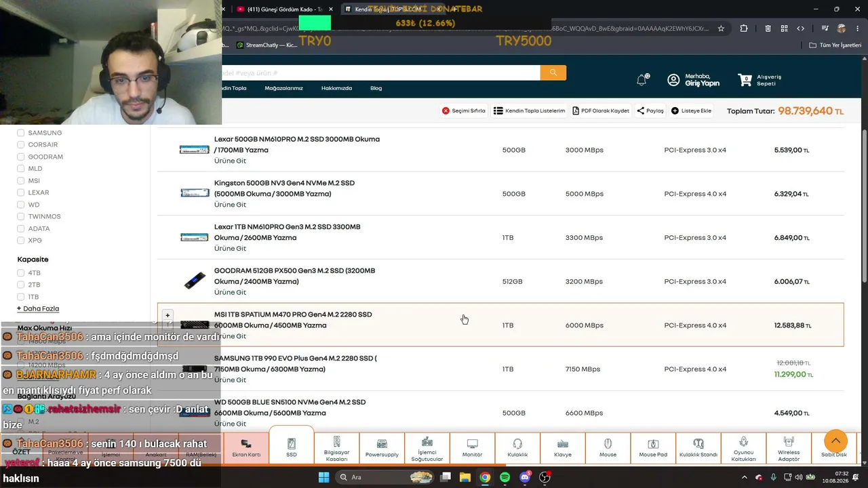Open File Explorer from the taskbar

coord(465,477)
